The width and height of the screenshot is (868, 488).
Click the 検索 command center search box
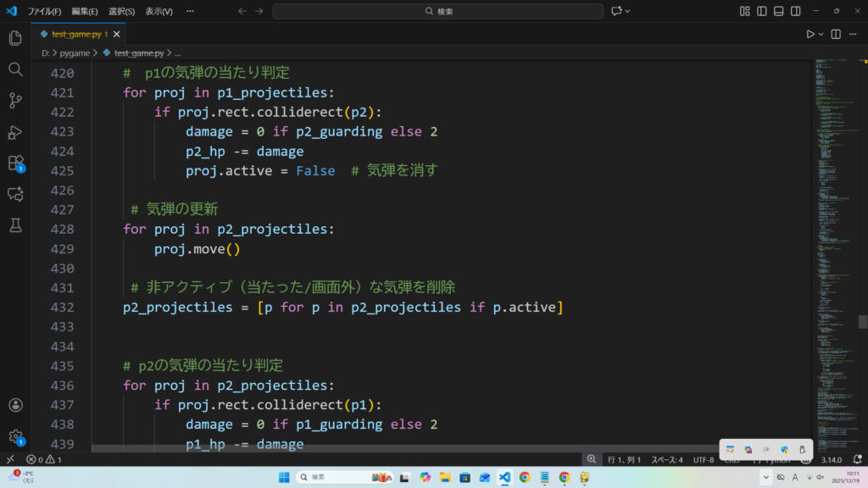[438, 11]
